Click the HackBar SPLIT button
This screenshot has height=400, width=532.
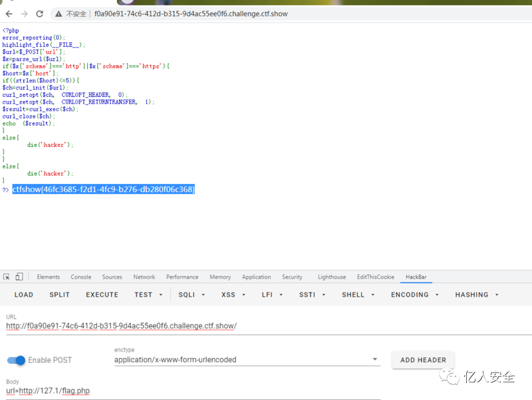pyautogui.click(x=60, y=294)
